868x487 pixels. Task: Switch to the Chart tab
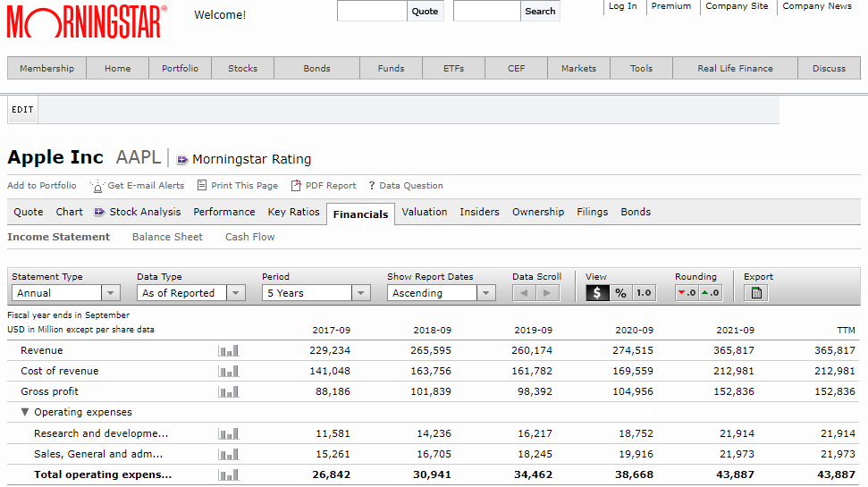(x=69, y=212)
